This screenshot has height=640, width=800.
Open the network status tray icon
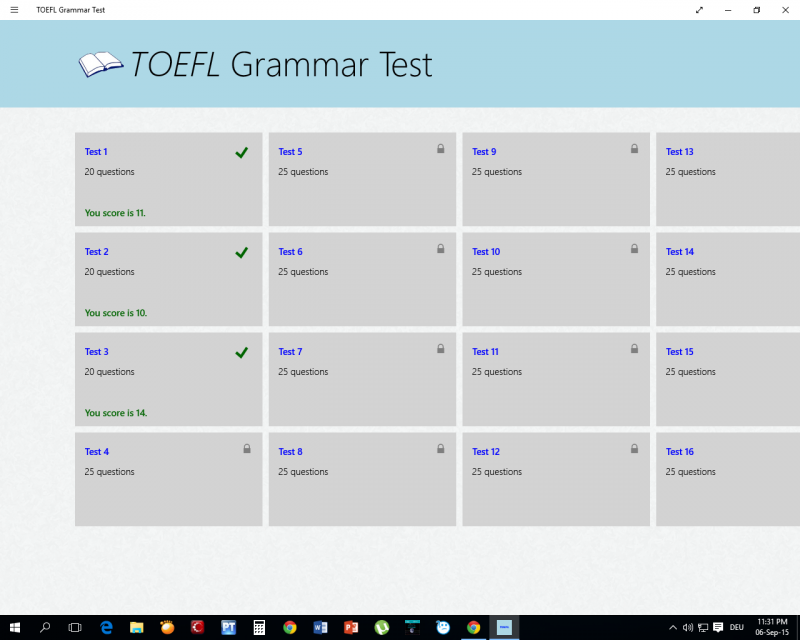(x=703, y=627)
